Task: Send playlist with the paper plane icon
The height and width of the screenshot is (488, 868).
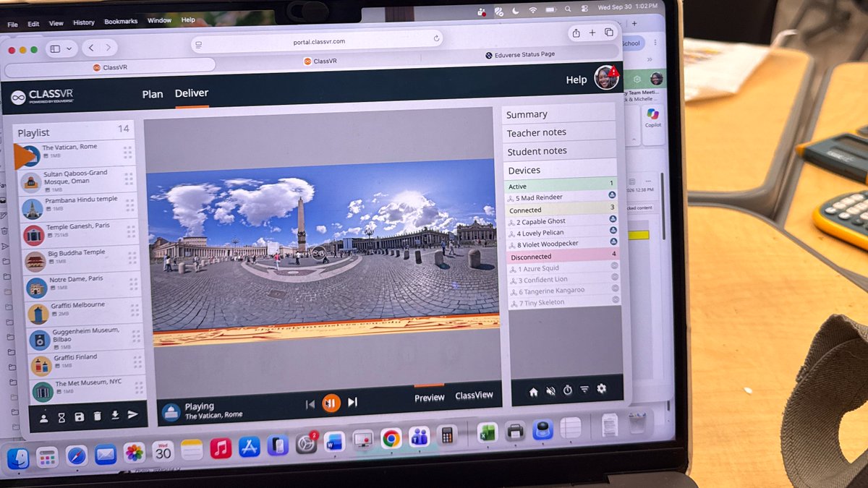Action: 133,415
